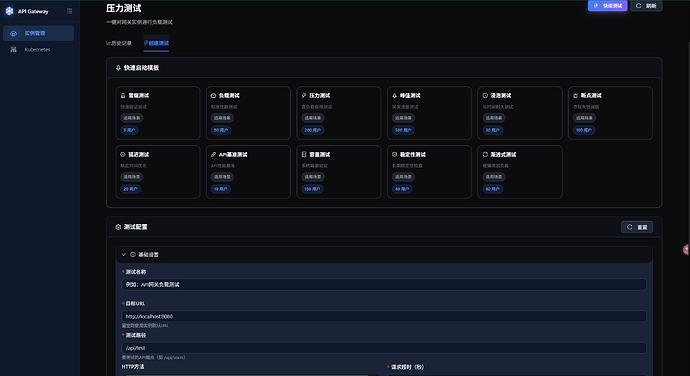
Task: Select the 负载测试 template title
Action: click(x=229, y=96)
